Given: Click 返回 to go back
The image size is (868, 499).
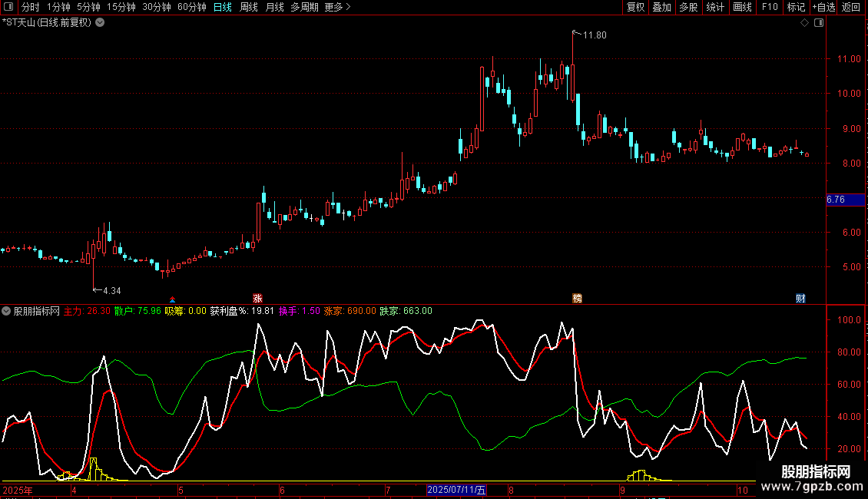Looking at the screenshot, I should 851,7.
